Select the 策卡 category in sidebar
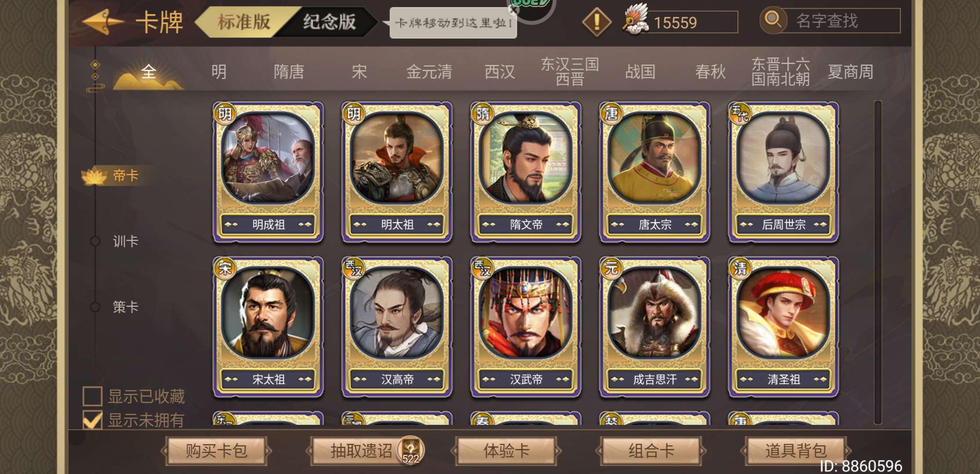Viewport: 980px width, 474px height. (x=126, y=307)
